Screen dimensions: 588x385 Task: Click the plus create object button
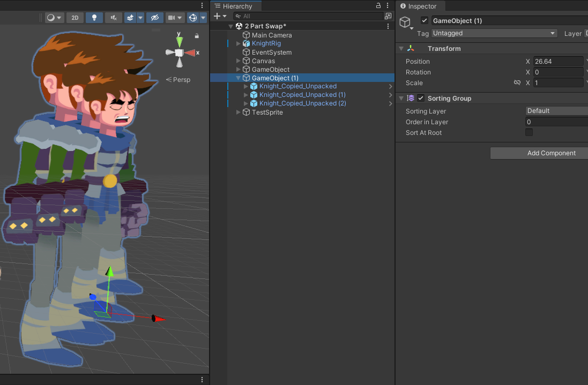217,16
